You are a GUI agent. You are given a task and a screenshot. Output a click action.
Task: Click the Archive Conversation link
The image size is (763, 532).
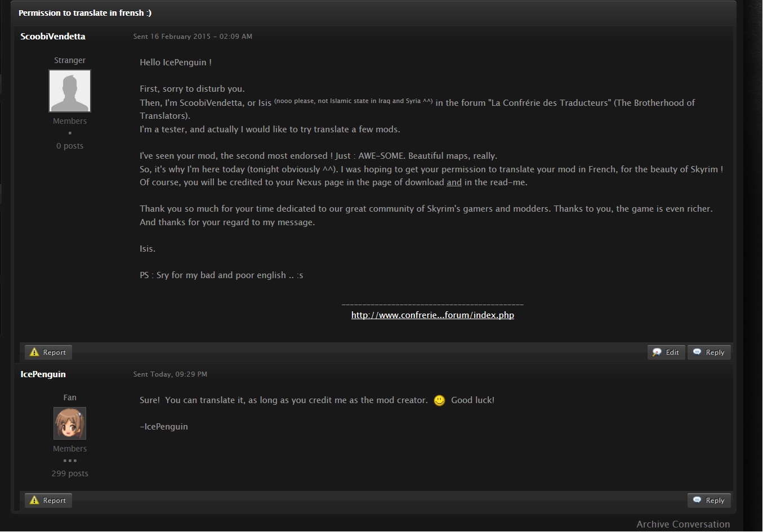(x=683, y=524)
